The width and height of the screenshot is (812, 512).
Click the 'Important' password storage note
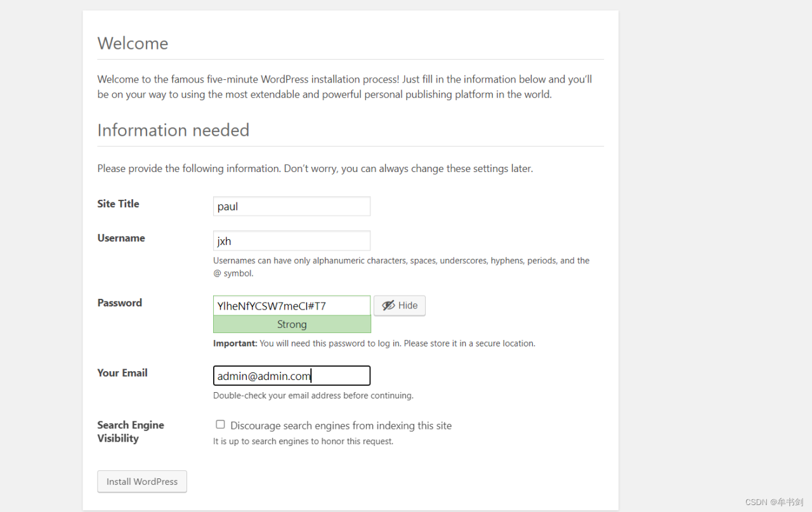tap(374, 343)
